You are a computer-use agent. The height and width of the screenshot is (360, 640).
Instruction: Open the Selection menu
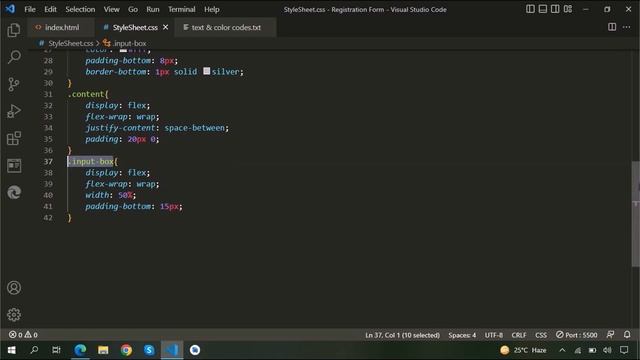80,9
